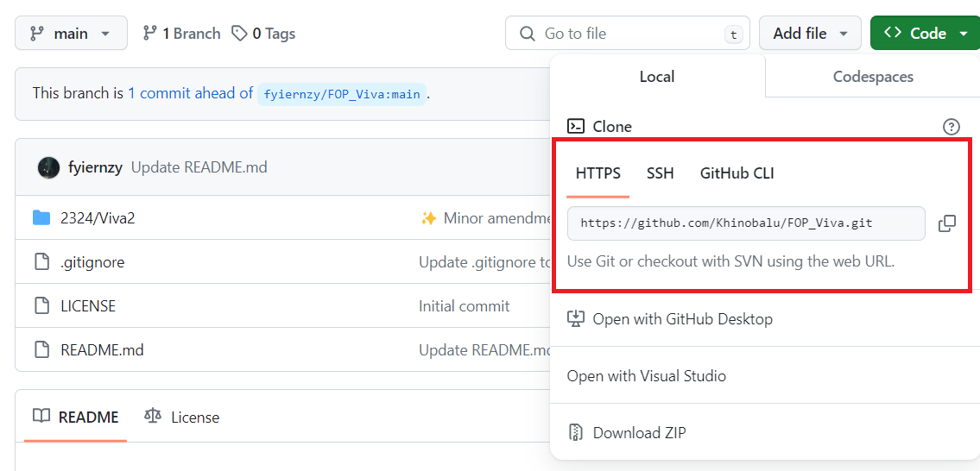This screenshot has height=471, width=980.
Task: Click the Download ZIP file icon
Action: click(575, 432)
